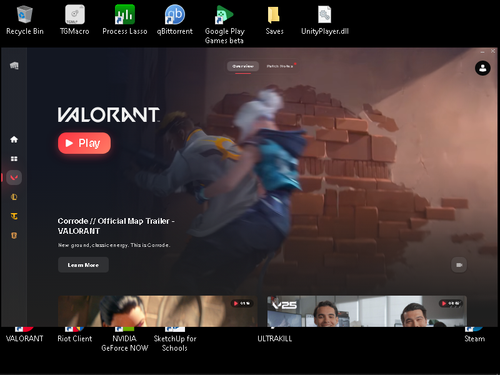Click the Riot Games fist logo in sidebar
Screen dimensions: 500x375
(x=14, y=65)
